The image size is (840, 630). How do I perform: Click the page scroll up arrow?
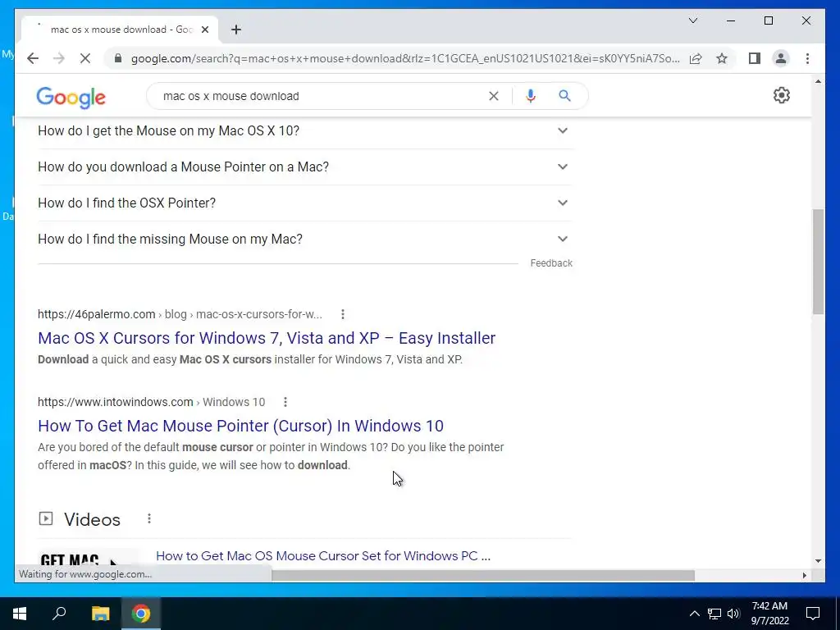pyautogui.click(x=818, y=81)
